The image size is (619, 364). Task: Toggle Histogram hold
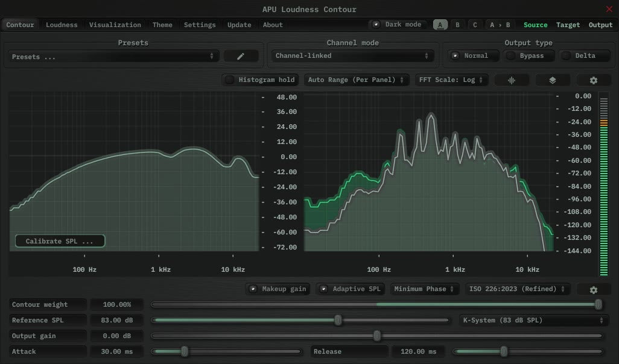point(260,80)
